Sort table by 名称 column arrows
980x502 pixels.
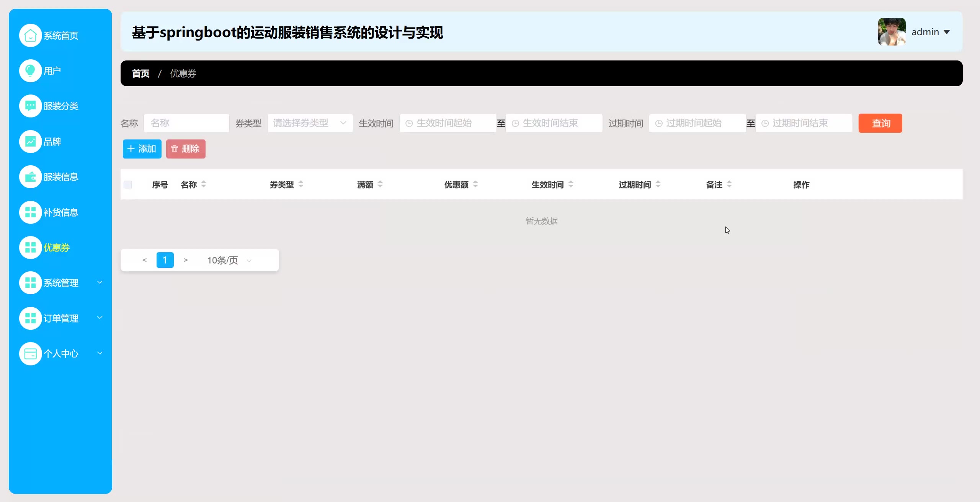[x=204, y=184]
